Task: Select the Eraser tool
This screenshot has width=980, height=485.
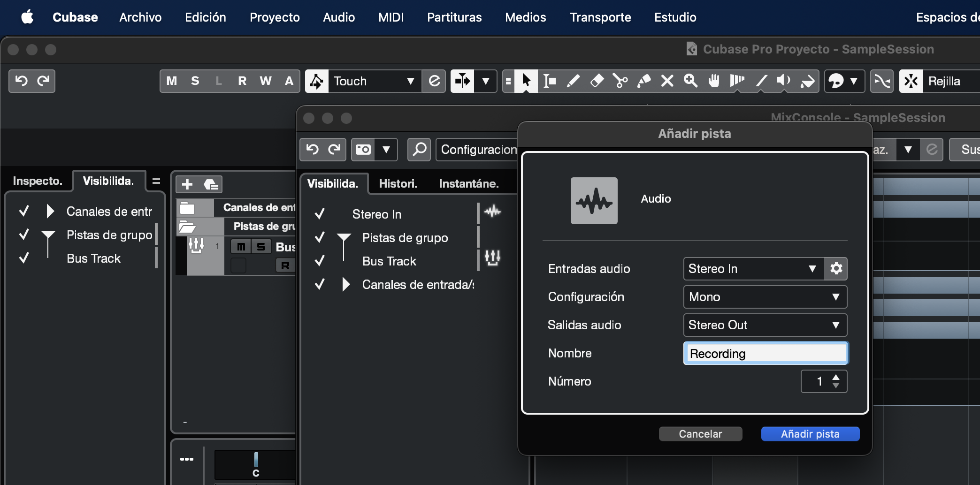Action: (597, 81)
